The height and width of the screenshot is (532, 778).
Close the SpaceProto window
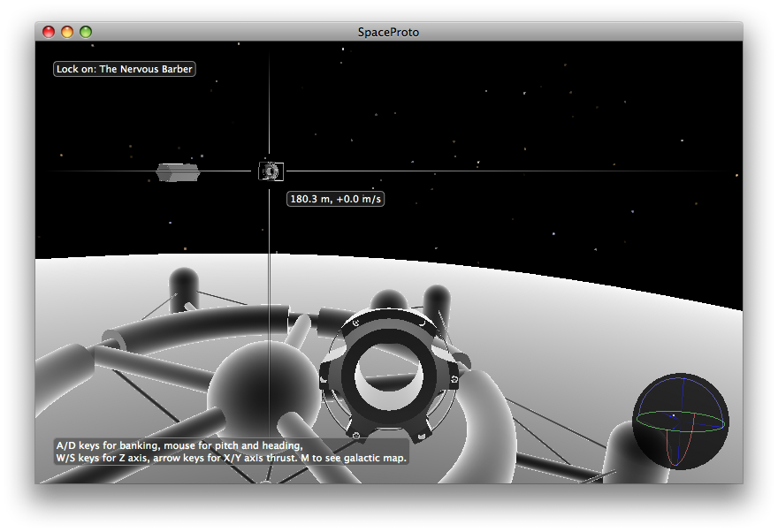click(x=49, y=32)
